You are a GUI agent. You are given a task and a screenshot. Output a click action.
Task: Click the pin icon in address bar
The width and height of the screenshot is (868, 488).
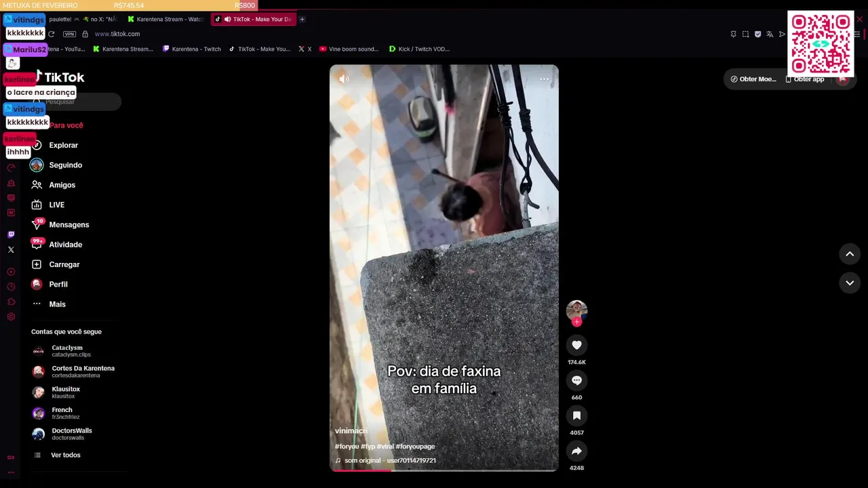(733, 34)
